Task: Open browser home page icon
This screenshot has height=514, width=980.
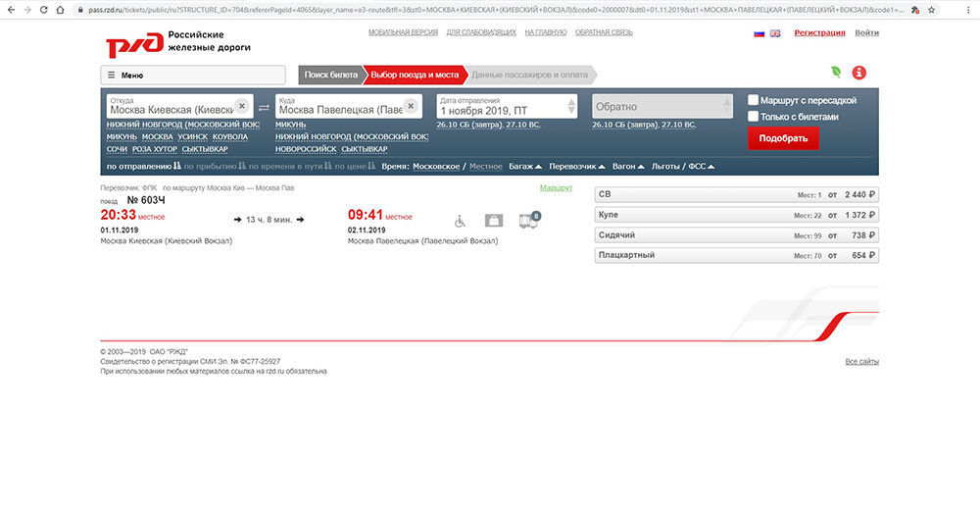Action: [60, 10]
